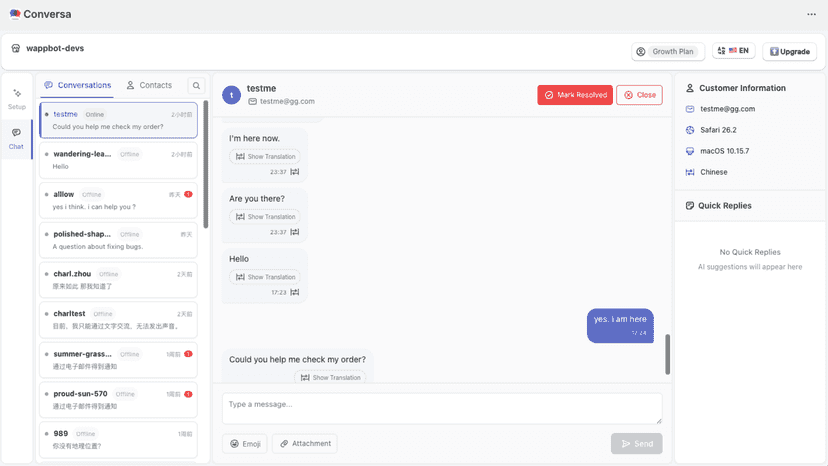Open the wandering-lea... conversation
This screenshot has height=466, width=828.
[x=118, y=160]
